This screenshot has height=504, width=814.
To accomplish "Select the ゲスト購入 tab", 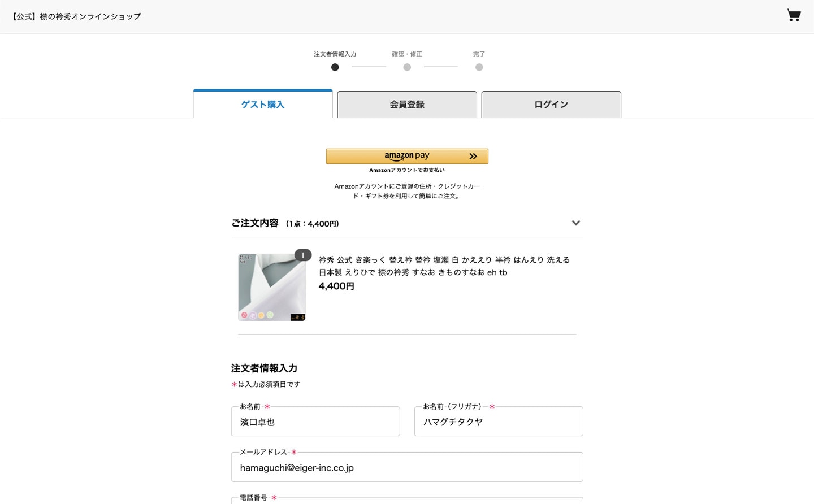I will (263, 105).
